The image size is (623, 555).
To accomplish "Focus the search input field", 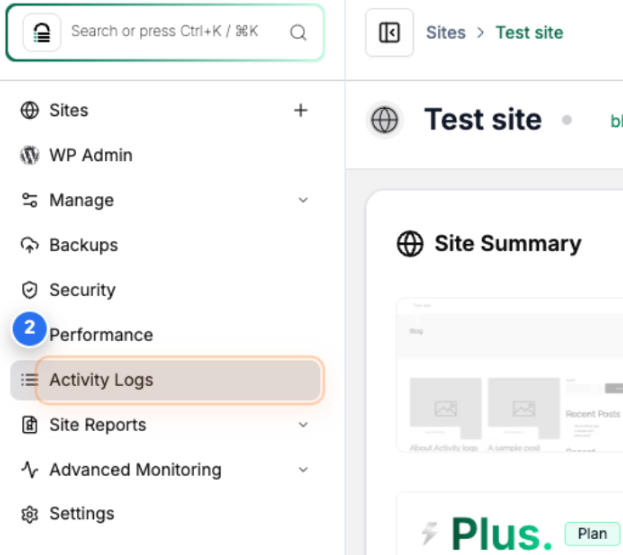I will click(165, 32).
